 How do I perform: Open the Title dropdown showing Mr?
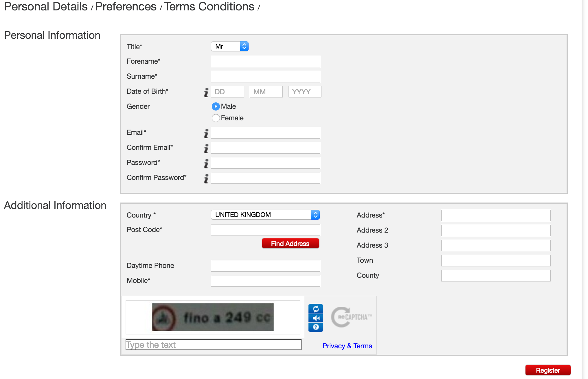pos(230,46)
